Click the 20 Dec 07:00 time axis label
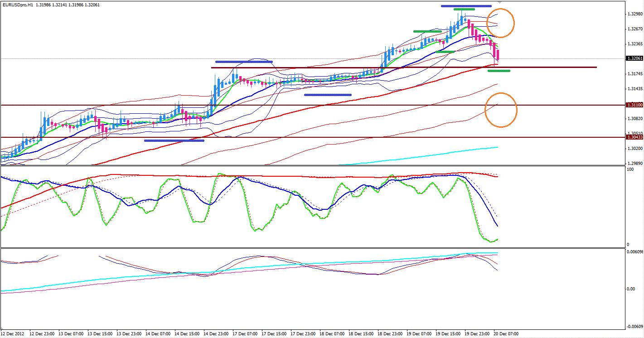 coord(506,334)
